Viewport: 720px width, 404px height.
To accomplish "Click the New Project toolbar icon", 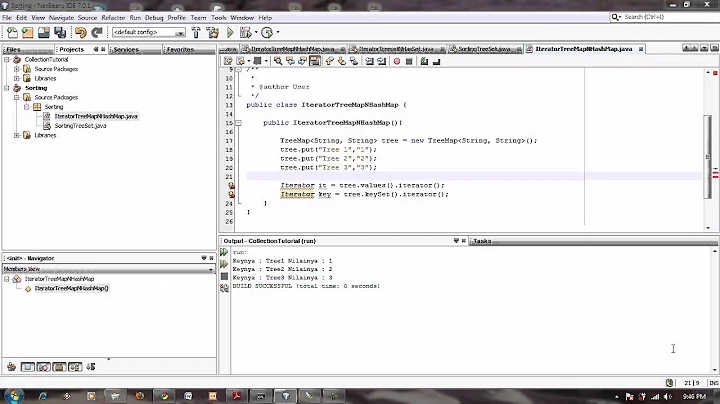I will tap(28, 33).
